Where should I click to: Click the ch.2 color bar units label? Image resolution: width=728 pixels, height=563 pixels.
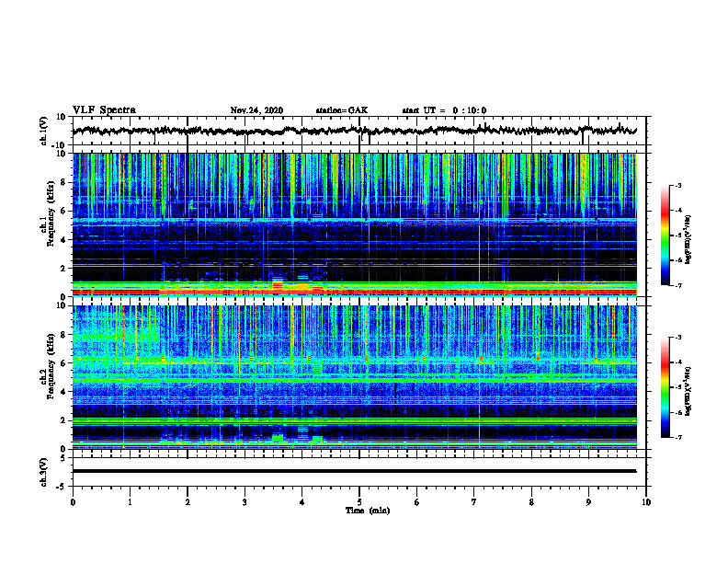click(688, 391)
